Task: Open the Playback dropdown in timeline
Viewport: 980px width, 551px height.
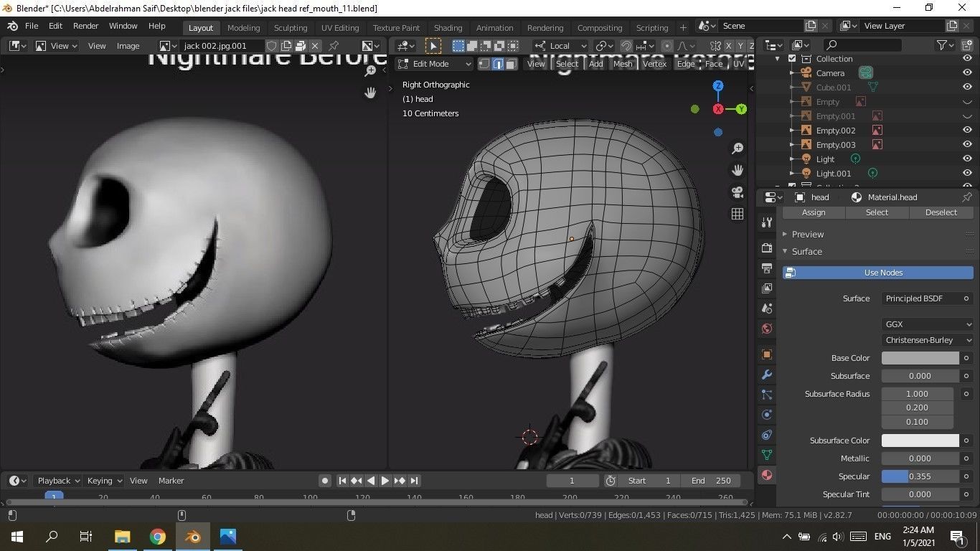Action: [58, 481]
